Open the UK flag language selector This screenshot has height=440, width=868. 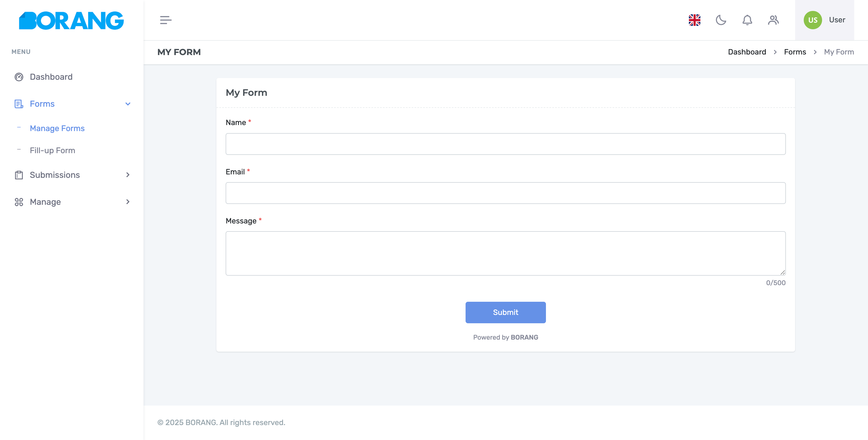click(694, 20)
